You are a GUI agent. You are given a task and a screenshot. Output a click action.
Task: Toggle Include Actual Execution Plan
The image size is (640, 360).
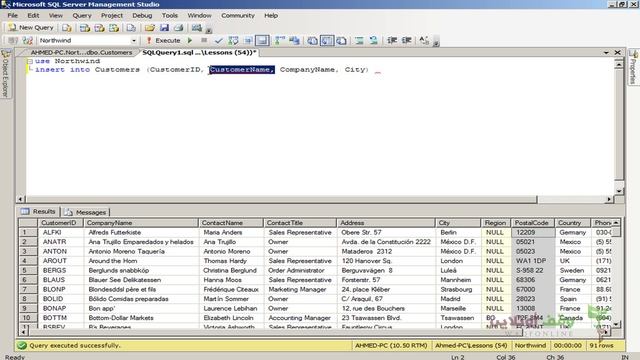tap(280, 40)
